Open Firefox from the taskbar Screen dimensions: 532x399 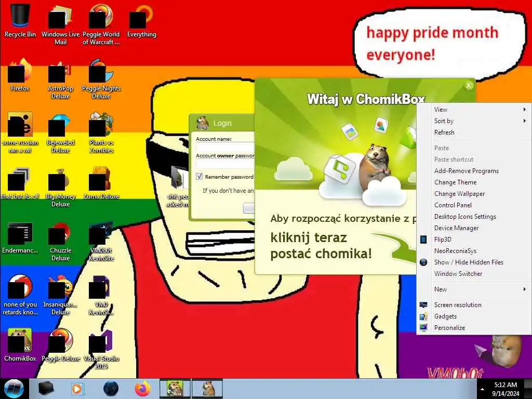point(143,389)
